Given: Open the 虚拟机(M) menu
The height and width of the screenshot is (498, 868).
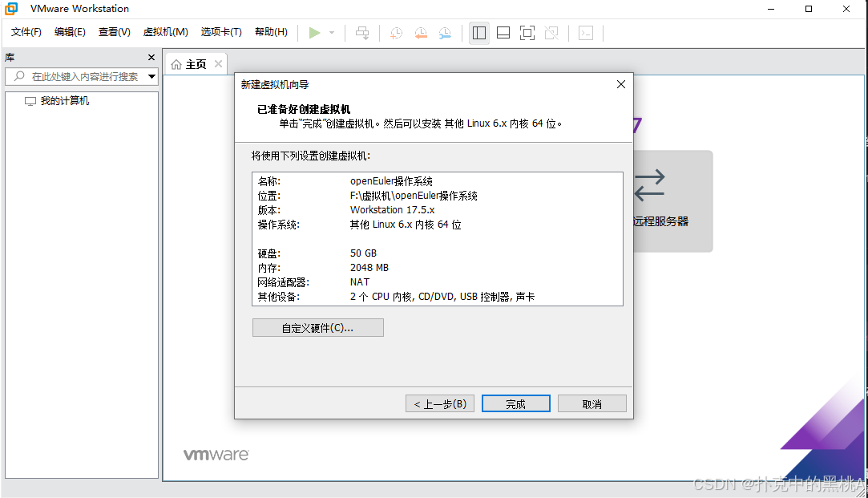Looking at the screenshot, I should [x=166, y=32].
